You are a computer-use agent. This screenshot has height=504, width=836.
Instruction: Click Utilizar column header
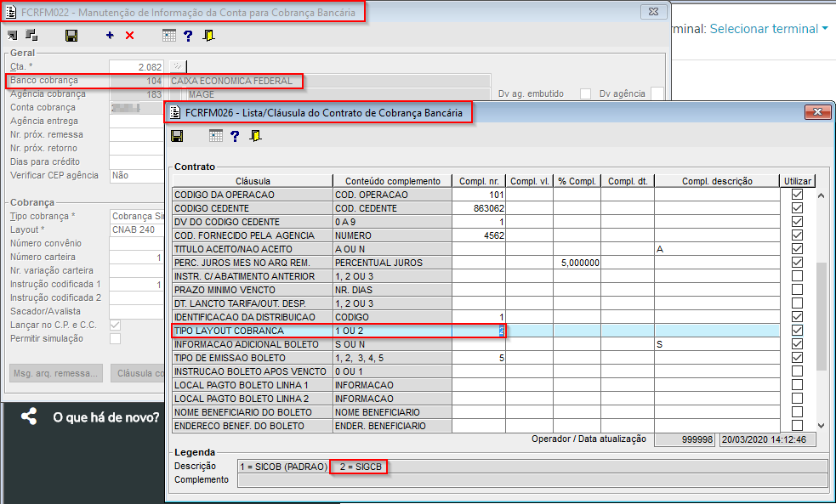click(x=798, y=181)
